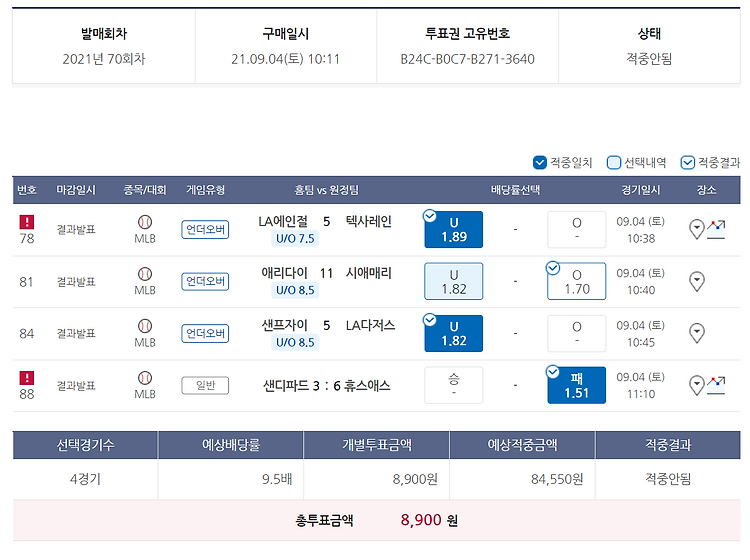Open the trend chart icon for game 78

[x=716, y=229]
